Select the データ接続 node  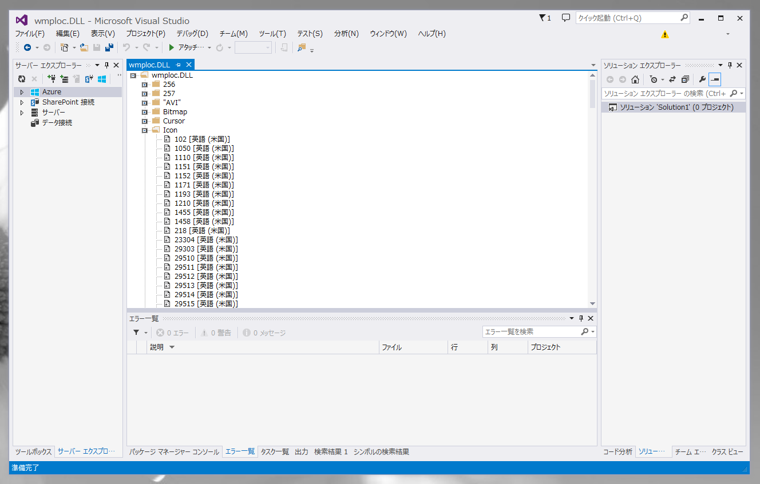click(57, 123)
